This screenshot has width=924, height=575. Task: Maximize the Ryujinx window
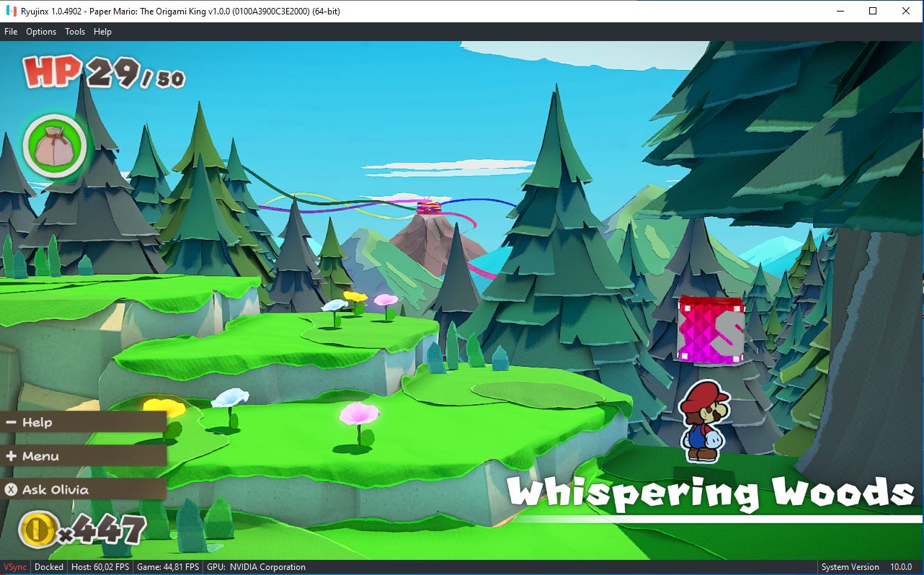873,11
